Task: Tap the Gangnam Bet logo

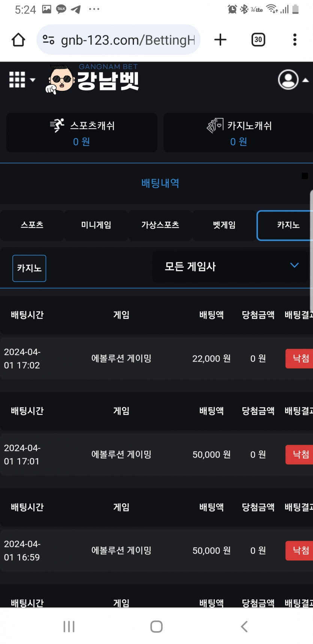Action: (92, 79)
